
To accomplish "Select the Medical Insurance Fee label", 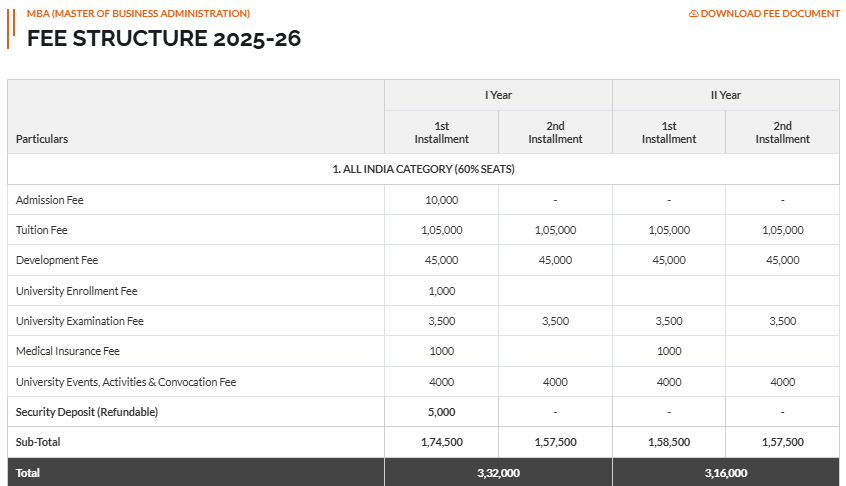I will click(x=68, y=351).
